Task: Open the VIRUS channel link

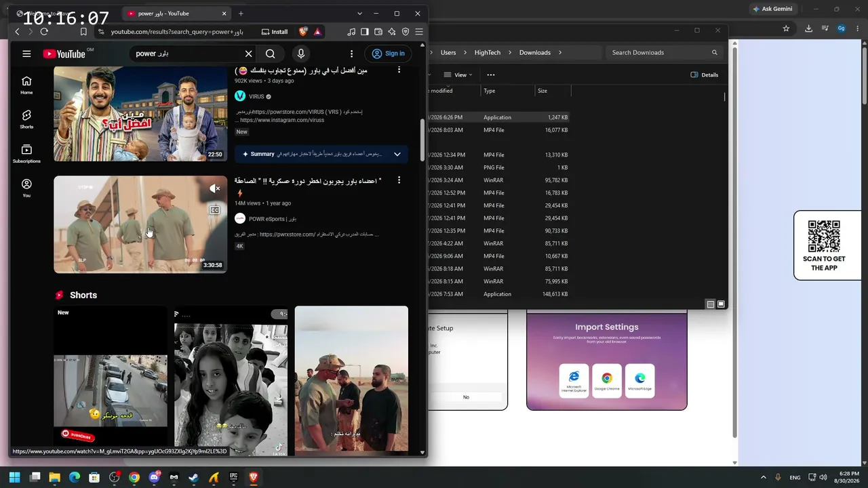Action: click(256, 97)
